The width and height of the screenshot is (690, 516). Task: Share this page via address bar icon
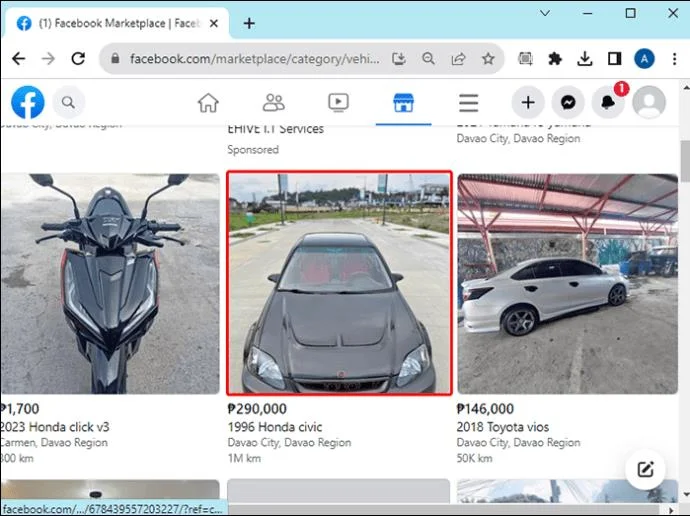(458, 59)
